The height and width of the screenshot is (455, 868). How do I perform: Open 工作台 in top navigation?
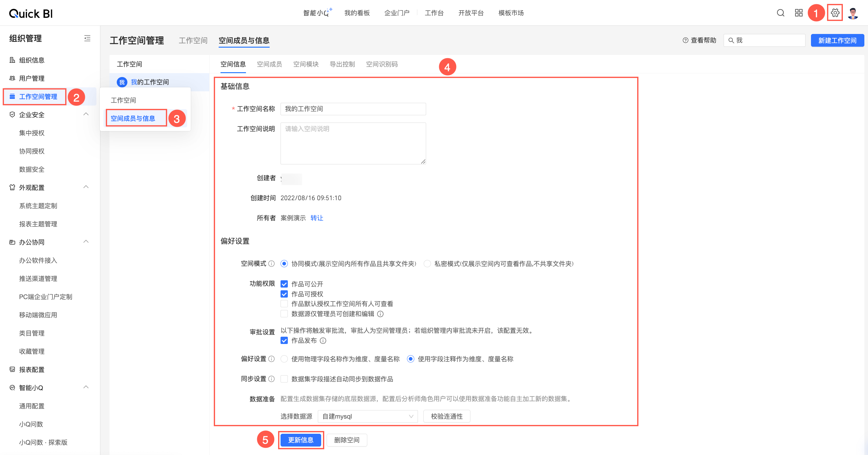[x=434, y=13]
